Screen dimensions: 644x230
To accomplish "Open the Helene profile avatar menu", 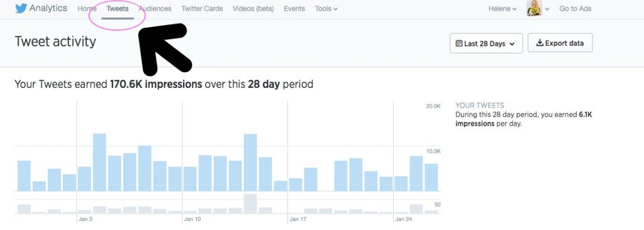I will point(535,8).
